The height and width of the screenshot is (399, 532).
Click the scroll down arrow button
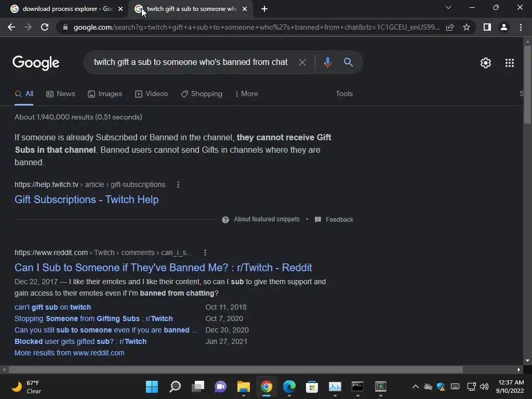coord(527,361)
